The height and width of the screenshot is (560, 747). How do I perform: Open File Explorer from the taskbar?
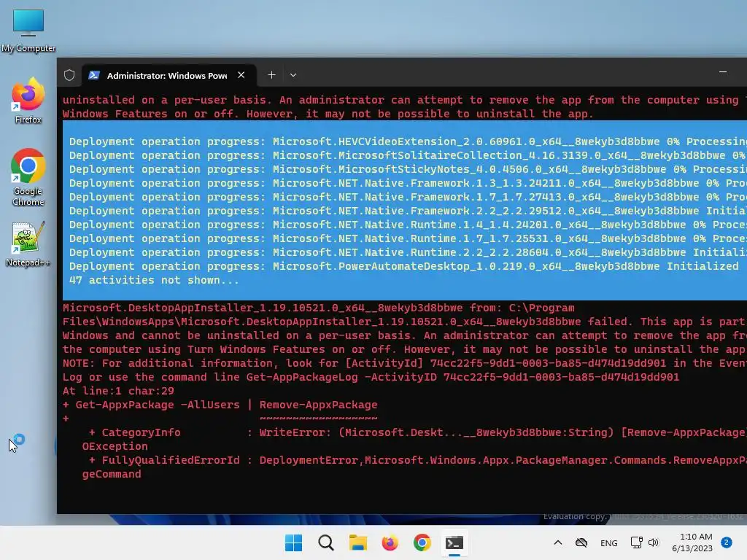pyautogui.click(x=357, y=542)
